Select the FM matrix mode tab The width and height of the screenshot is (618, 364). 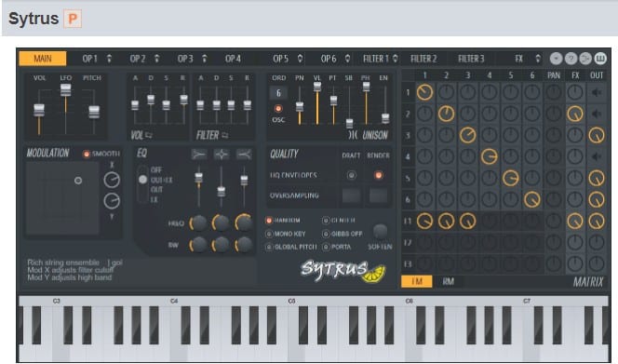[x=417, y=281]
